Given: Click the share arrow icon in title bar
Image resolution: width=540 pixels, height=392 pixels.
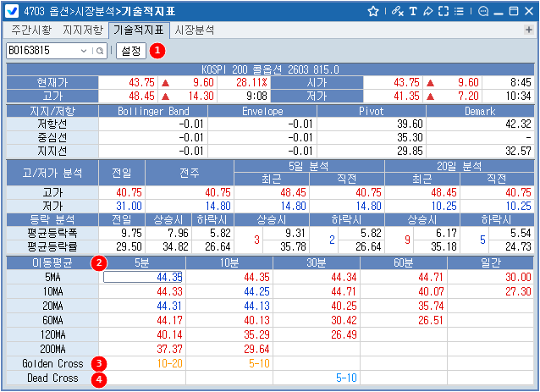Looking at the screenshot, I should (x=427, y=11).
